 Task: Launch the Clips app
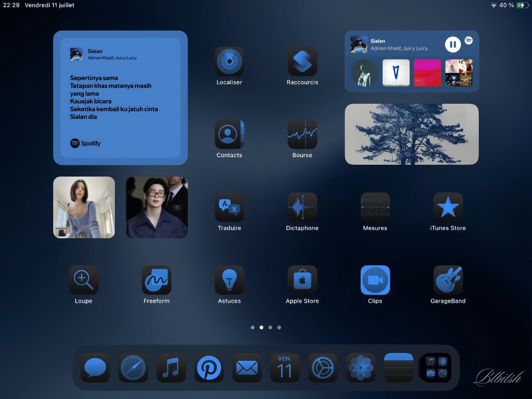tap(375, 280)
